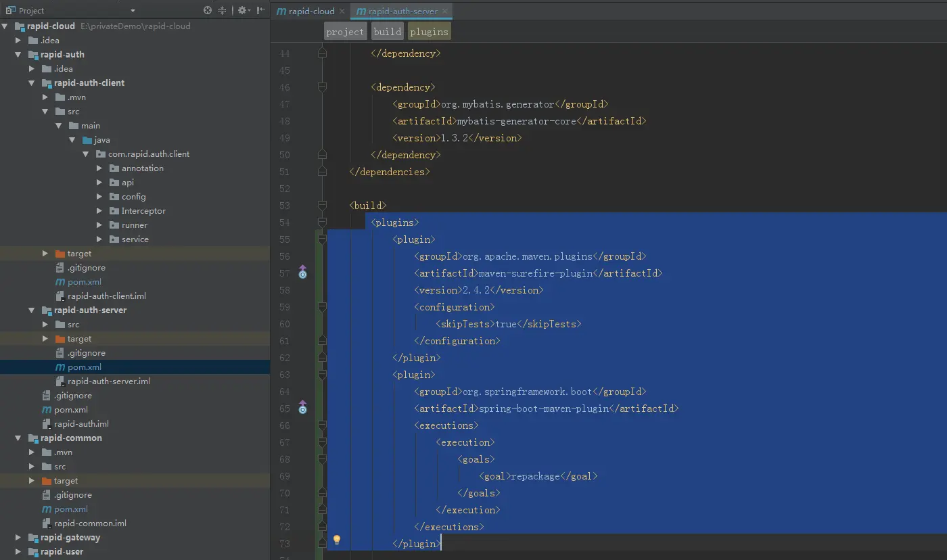947x560 pixels.
Task: Open the Project view dropdown
Action: [x=133, y=11]
